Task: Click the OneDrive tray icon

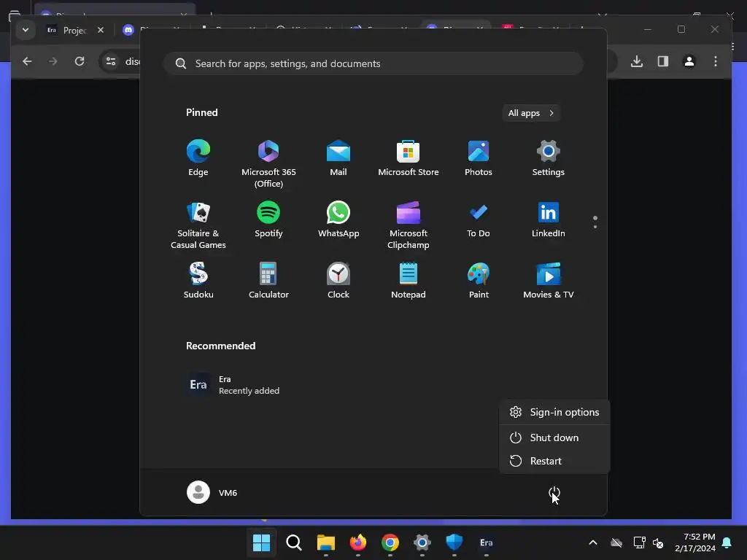Action: (x=616, y=542)
